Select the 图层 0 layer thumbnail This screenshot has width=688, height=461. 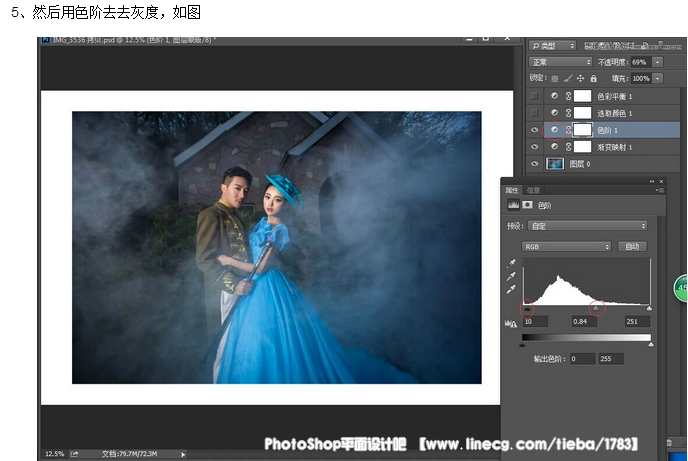(555, 164)
